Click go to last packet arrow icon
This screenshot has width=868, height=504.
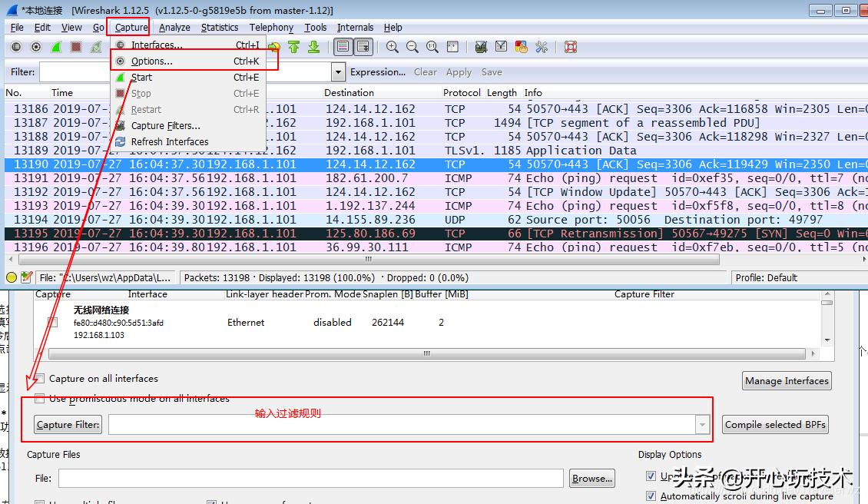pyautogui.click(x=313, y=47)
